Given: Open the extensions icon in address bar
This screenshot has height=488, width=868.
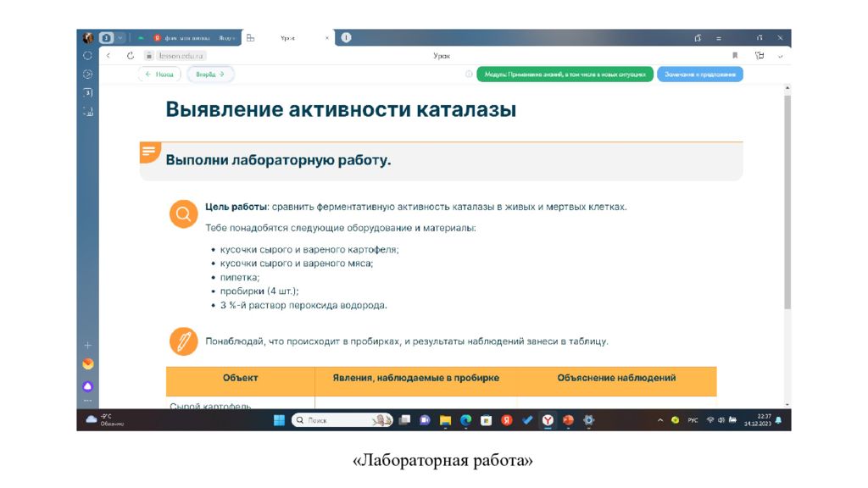Looking at the screenshot, I should pos(759,56).
